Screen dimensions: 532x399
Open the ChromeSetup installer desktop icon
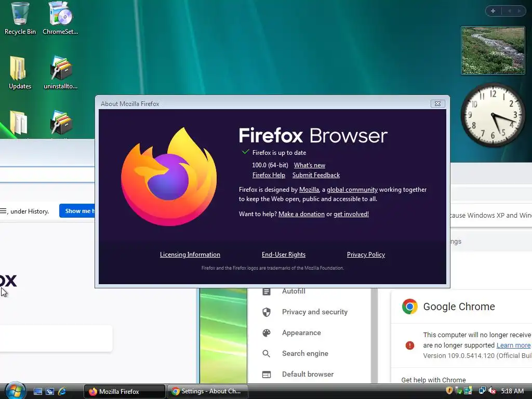coord(60,18)
